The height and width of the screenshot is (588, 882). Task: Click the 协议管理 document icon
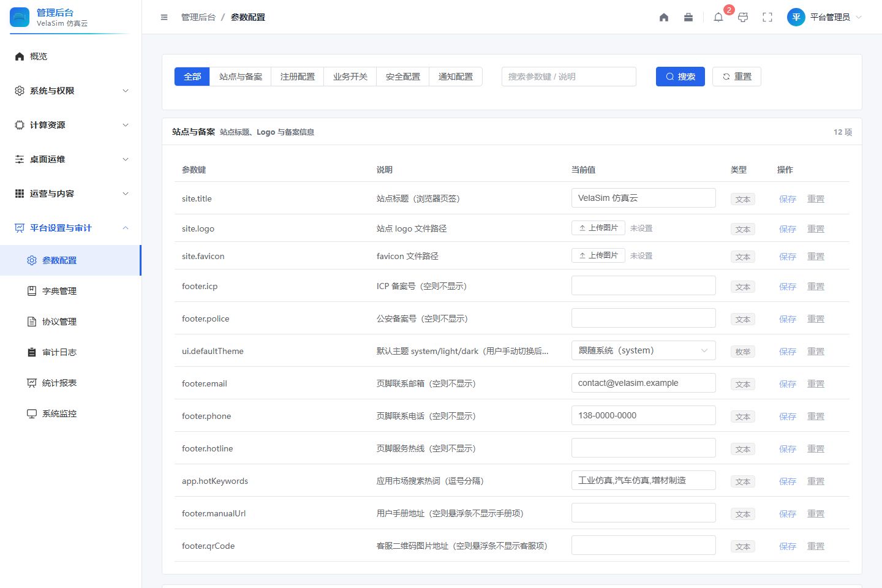[32, 322]
